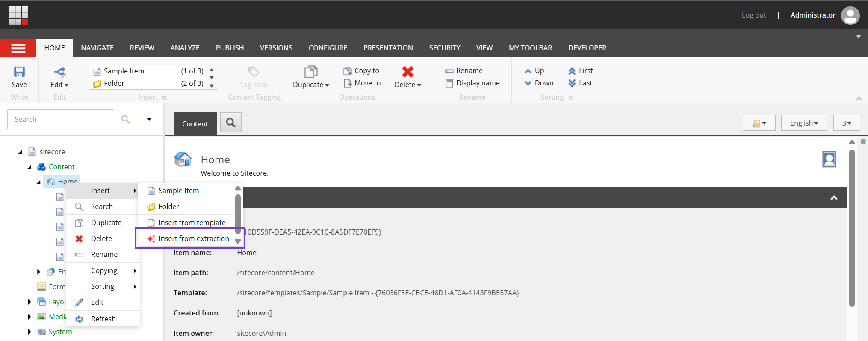Click the Administrator user name
Image resolution: width=868 pixels, height=341 pixels.
click(x=813, y=15)
